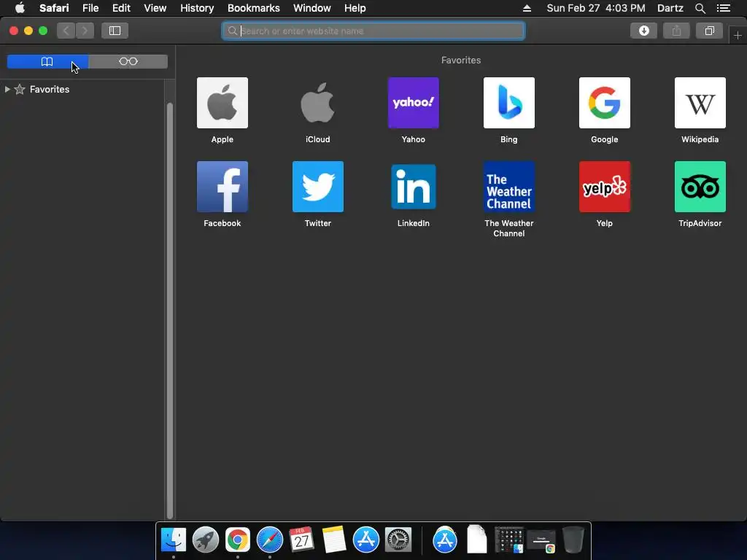Open the Trash in the Dock
747x560 pixels.
pyautogui.click(x=573, y=540)
